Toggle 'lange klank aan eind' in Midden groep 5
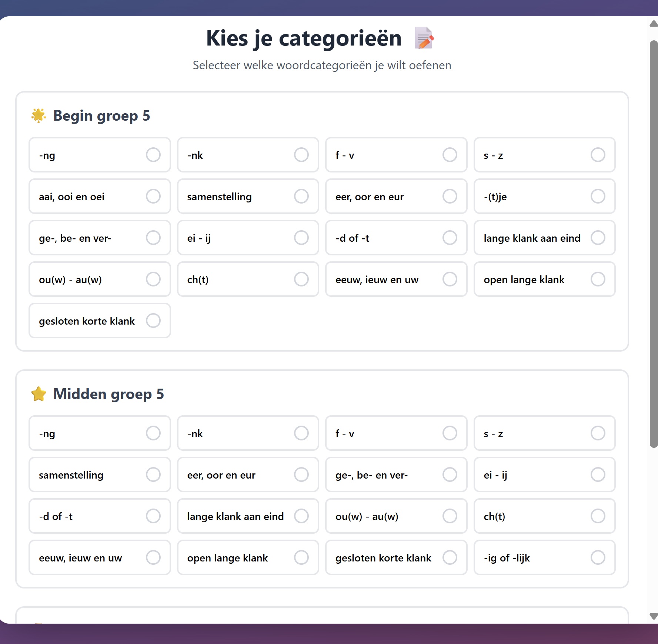 (248, 516)
